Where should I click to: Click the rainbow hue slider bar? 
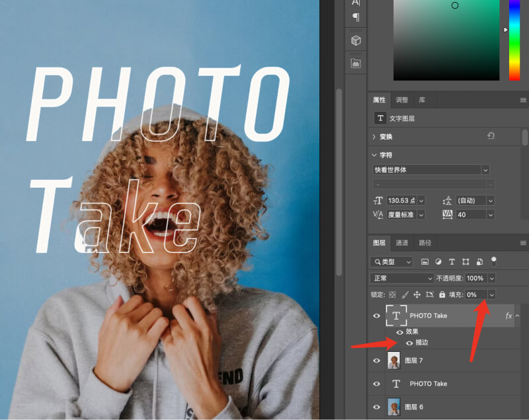(x=514, y=40)
